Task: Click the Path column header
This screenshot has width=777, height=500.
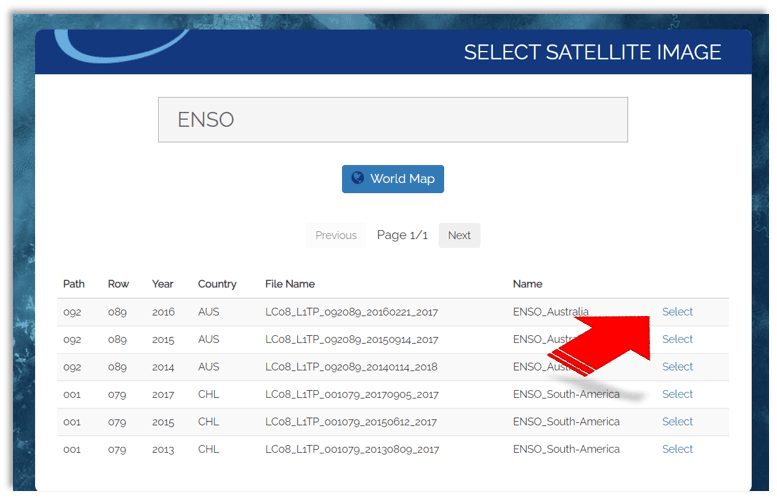Action: 74,284
